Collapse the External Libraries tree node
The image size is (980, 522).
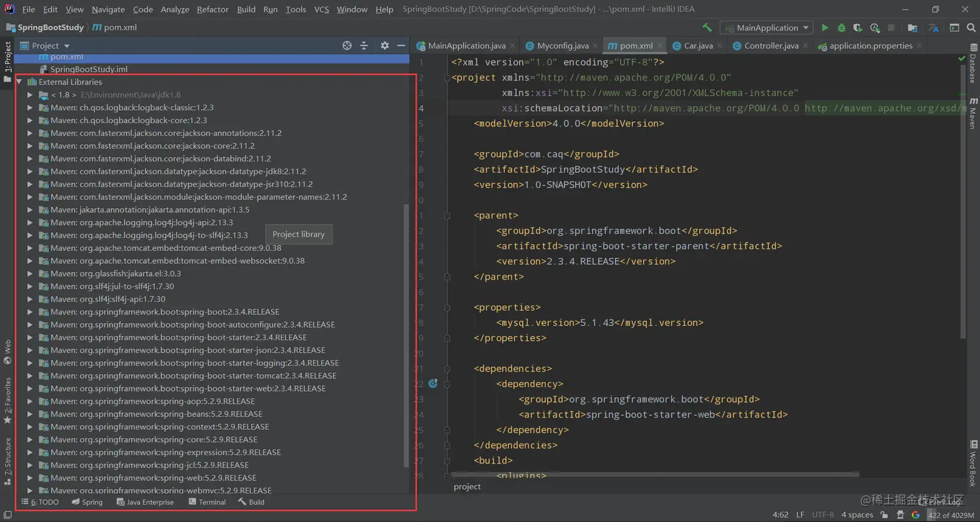coord(19,82)
